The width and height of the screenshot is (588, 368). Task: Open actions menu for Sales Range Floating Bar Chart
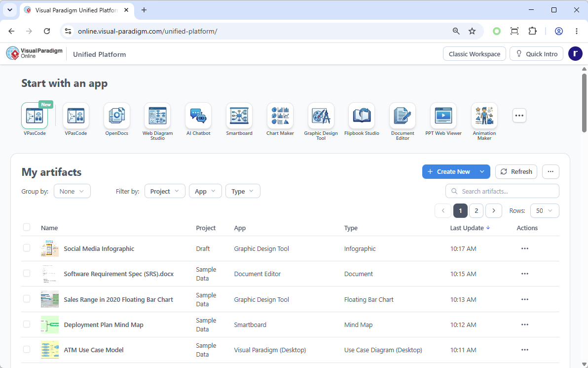pyautogui.click(x=525, y=299)
